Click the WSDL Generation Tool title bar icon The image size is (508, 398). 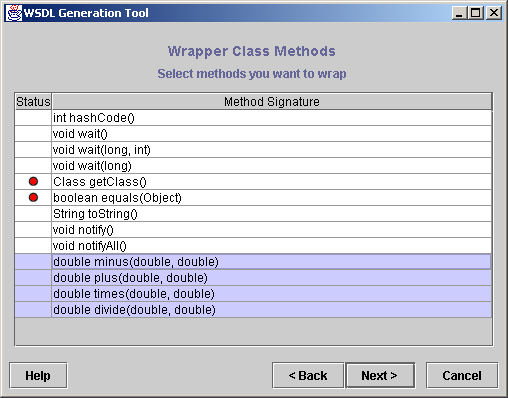(x=14, y=13)
